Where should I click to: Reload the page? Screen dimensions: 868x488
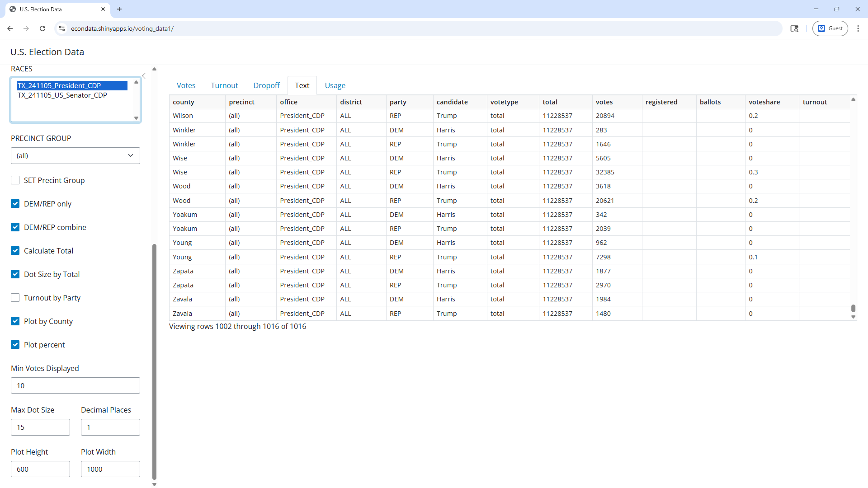click(42, 28)
